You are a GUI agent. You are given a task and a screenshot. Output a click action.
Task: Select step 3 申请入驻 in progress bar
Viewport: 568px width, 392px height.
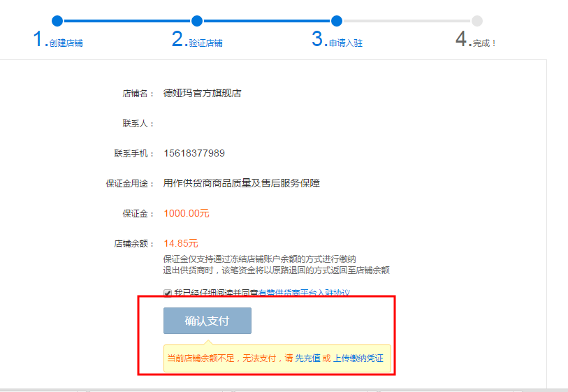pyautogui.click(x=337, y=39)
